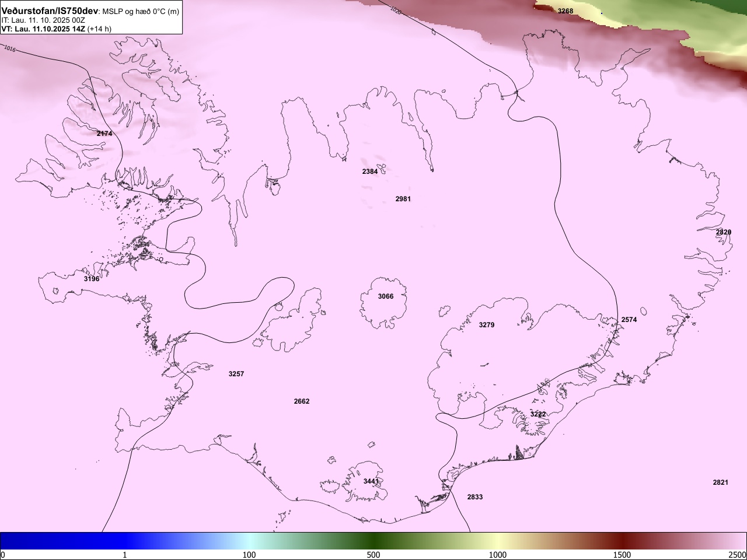The height and width of the screenshot is (560, 747).
Task: Pick the dark red section of the color bar
Action: (622, 541)
